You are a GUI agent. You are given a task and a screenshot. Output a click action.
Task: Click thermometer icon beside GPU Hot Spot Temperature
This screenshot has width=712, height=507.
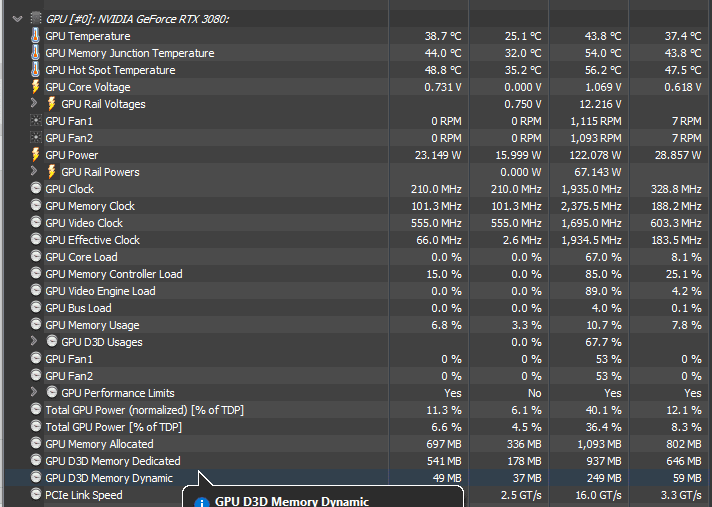coord(35,69)
